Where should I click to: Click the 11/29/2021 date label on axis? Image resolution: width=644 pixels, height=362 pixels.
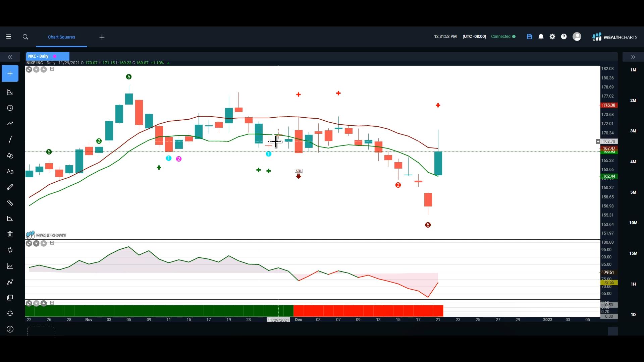(278, 320)
